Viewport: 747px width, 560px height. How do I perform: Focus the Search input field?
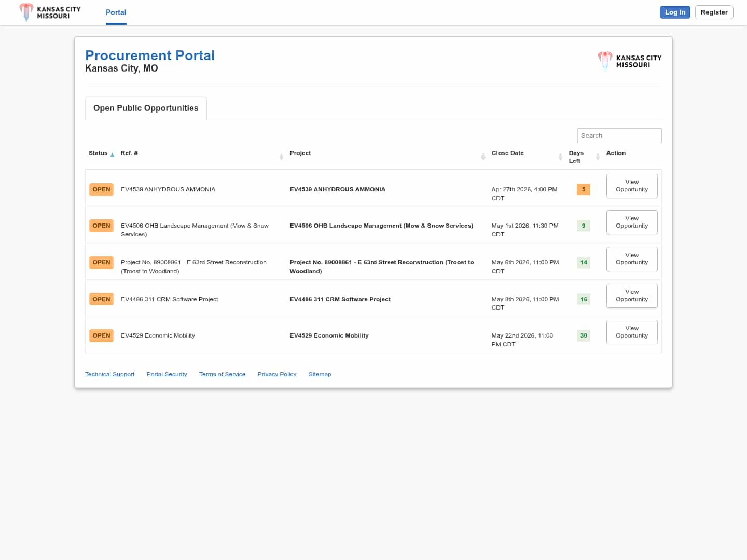(619, 136)
